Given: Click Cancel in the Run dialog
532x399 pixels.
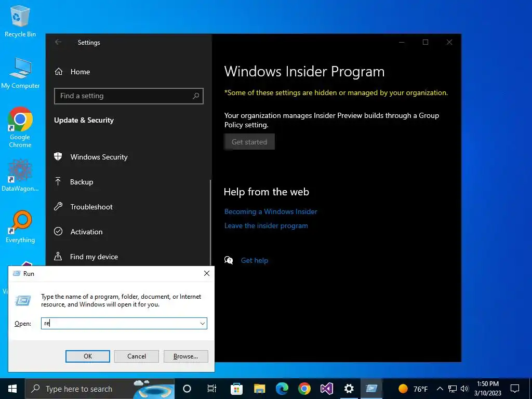Looking at the screenshot, I should coord(137,356).
